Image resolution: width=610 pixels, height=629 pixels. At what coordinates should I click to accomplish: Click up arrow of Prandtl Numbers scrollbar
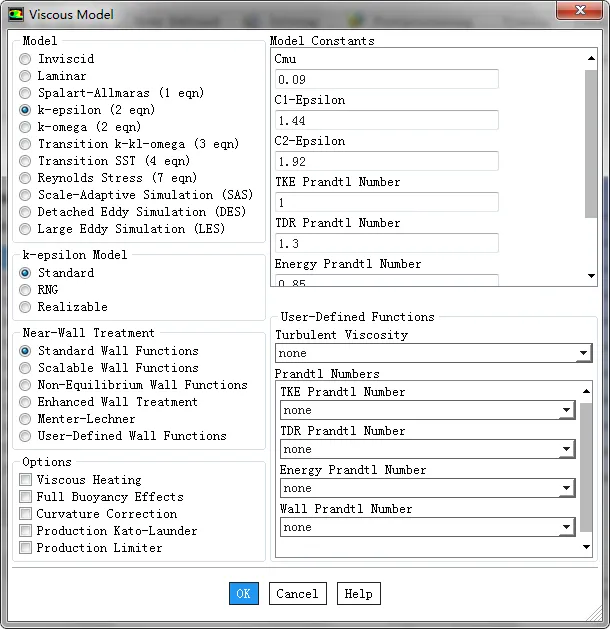(586, 391)
